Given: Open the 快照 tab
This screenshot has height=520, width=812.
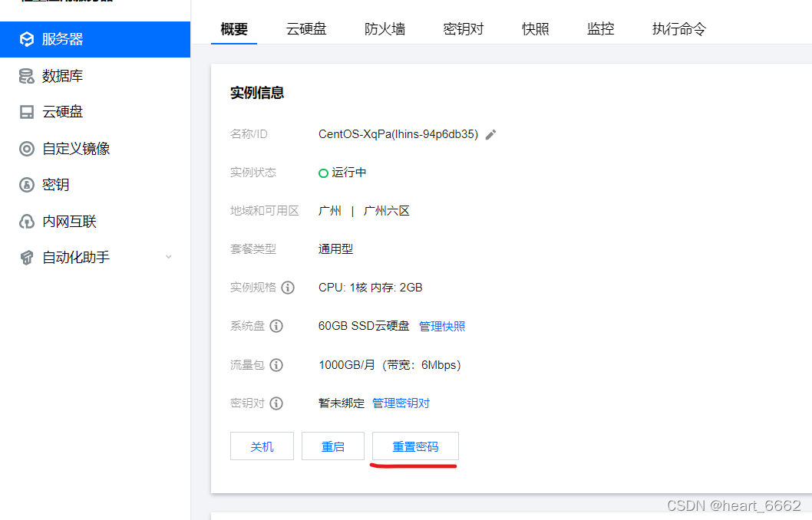Looking at the screenshot, I should coord(536,29).
